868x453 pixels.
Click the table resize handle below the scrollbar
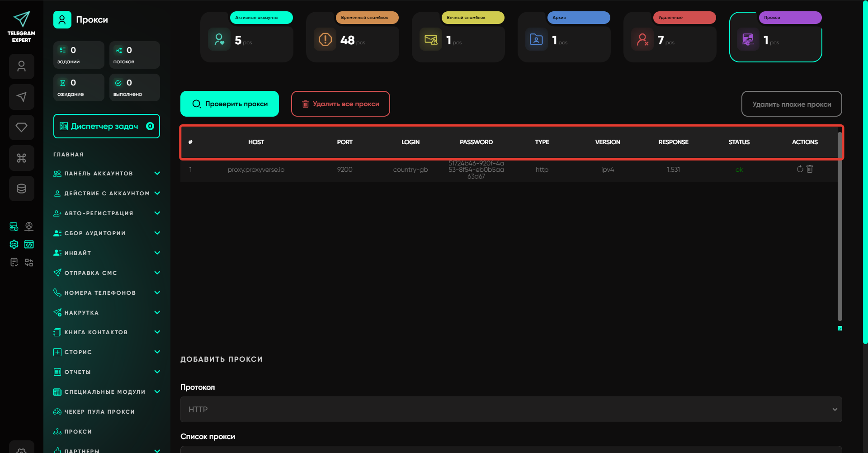click(840, 329)
